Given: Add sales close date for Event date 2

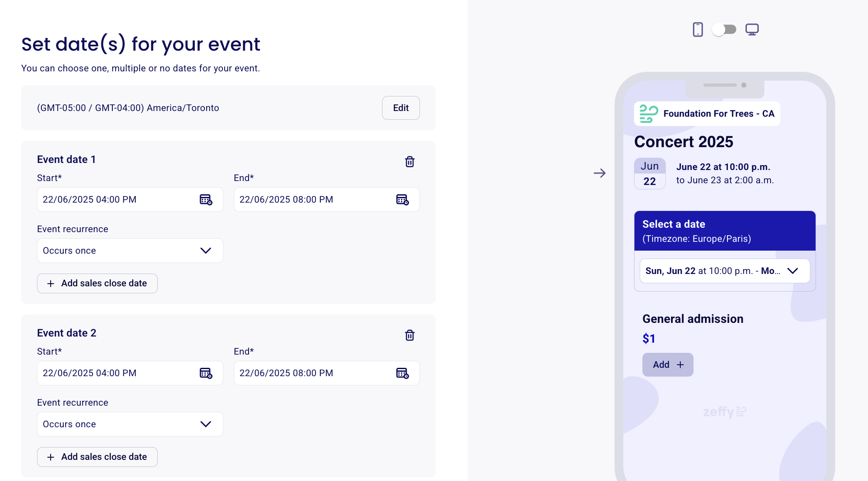Looking at the screenshot, I should (97, 457).
